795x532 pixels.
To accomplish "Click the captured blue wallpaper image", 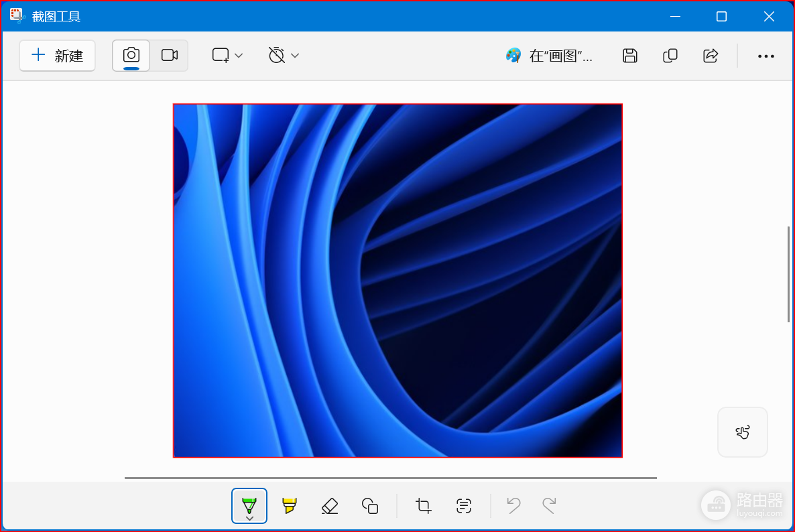I will tap(398, 281).
